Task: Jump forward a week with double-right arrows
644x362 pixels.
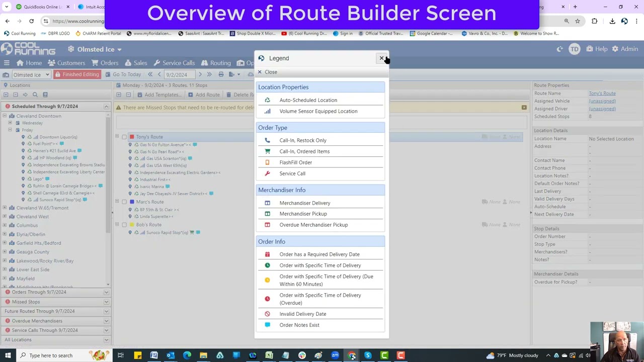Action: pos(209,74)
